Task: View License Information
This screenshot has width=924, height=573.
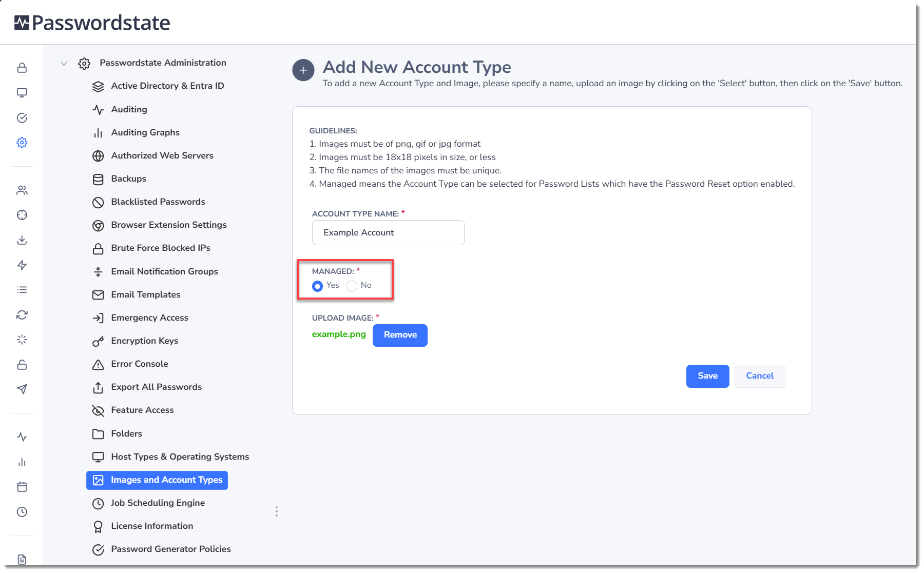Action: tap(152, 526)
